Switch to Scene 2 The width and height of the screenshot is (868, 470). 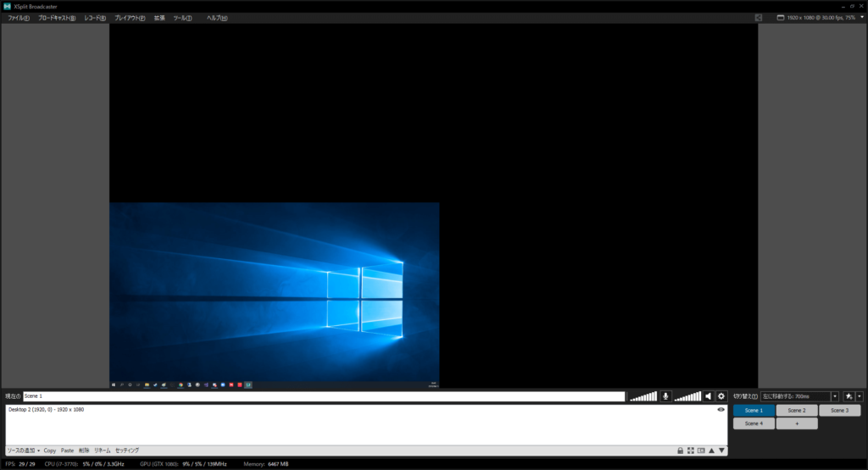coord(797,410)
